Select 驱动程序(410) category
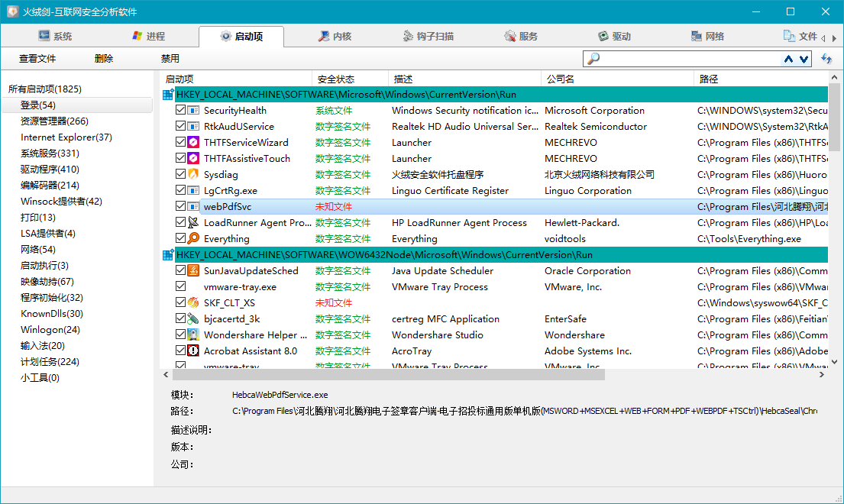 [x=50, y=169]
